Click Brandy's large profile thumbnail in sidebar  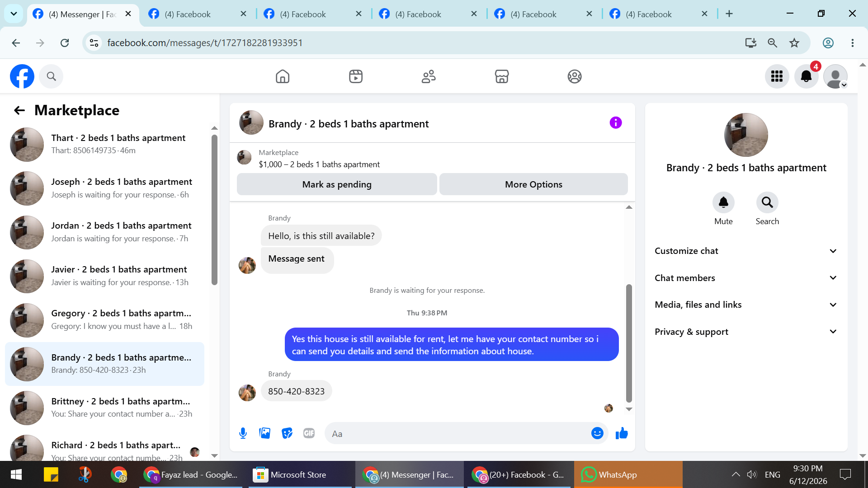[x=746, y=135]
